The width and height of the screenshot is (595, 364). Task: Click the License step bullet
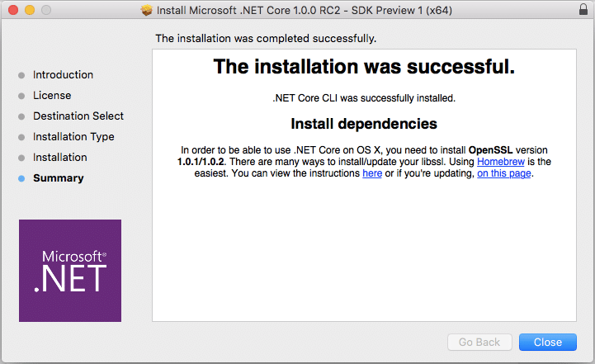(x=21, y=96)
